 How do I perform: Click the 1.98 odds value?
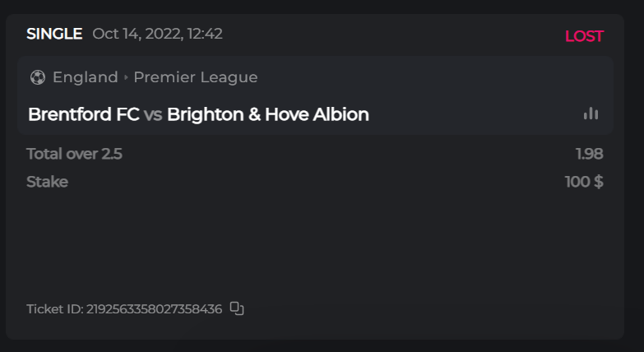tap(590, 154)
